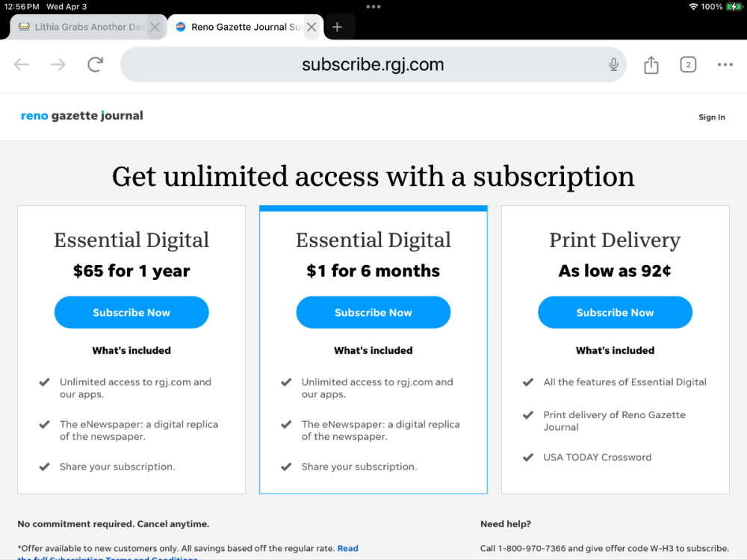Reload the current page
The image size is (747, 560).
coord(95,65)
